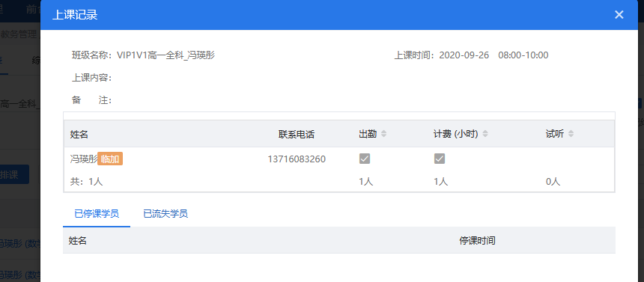Click student name 冯瑛彤 in table

coord(84,159)
